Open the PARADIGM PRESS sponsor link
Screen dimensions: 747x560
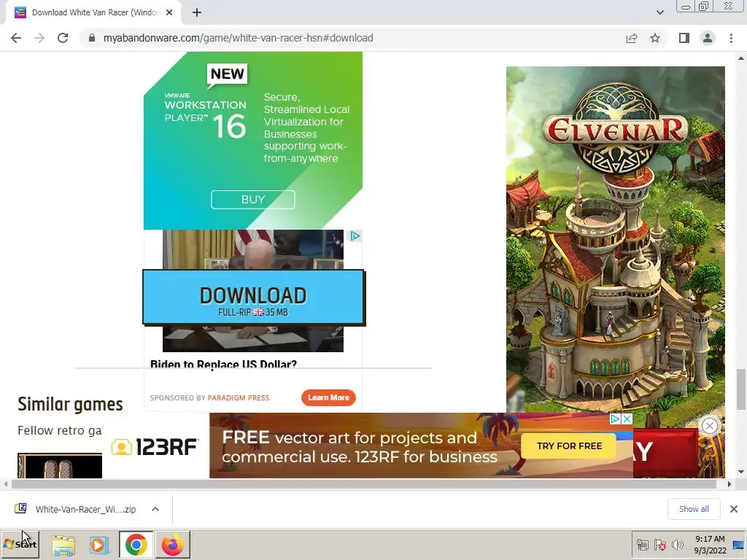tap(239, 397)
